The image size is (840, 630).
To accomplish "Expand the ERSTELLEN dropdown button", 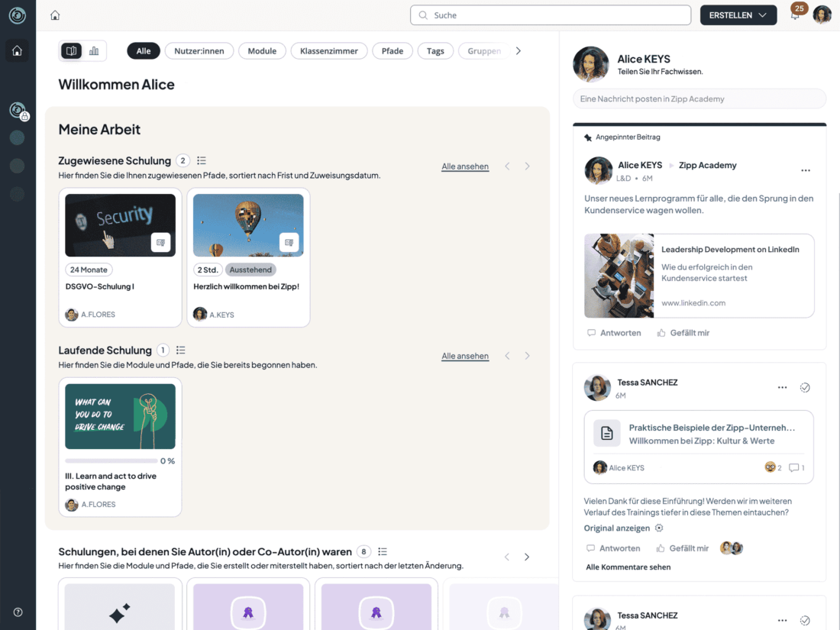I will click(x=738, y=15).
